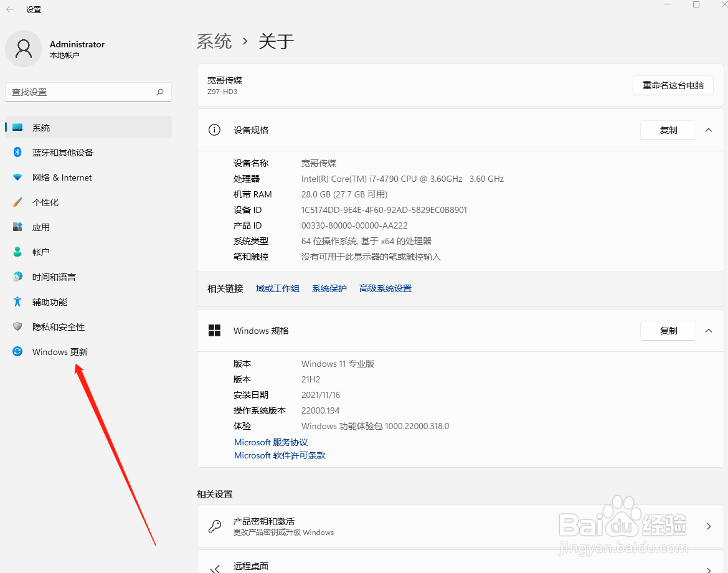Click the Bluetooth icon in sidebar

click(17, 153)
